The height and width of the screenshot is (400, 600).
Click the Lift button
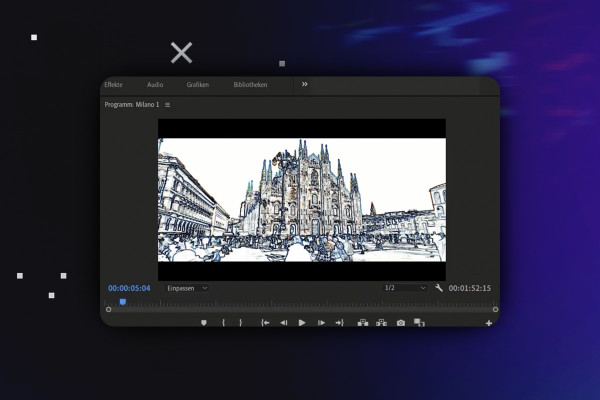(363, 323)
